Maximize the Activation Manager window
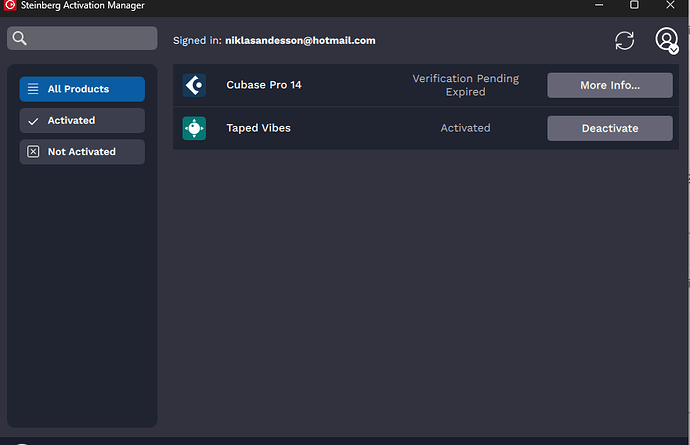690x445 pixels. pos(634,6)
